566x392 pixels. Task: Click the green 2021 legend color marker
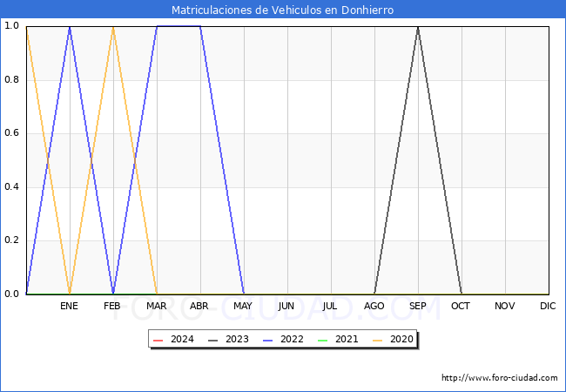coord(323,341)
